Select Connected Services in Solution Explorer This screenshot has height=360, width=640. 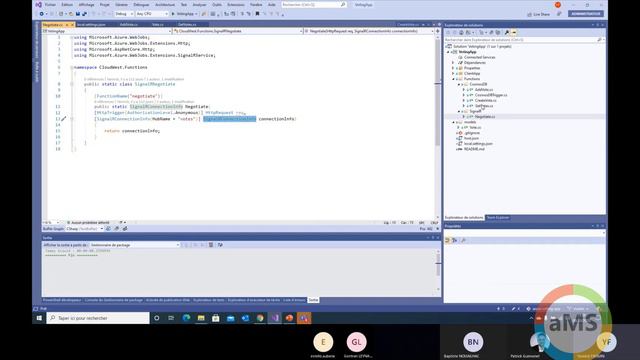point(480,57)
